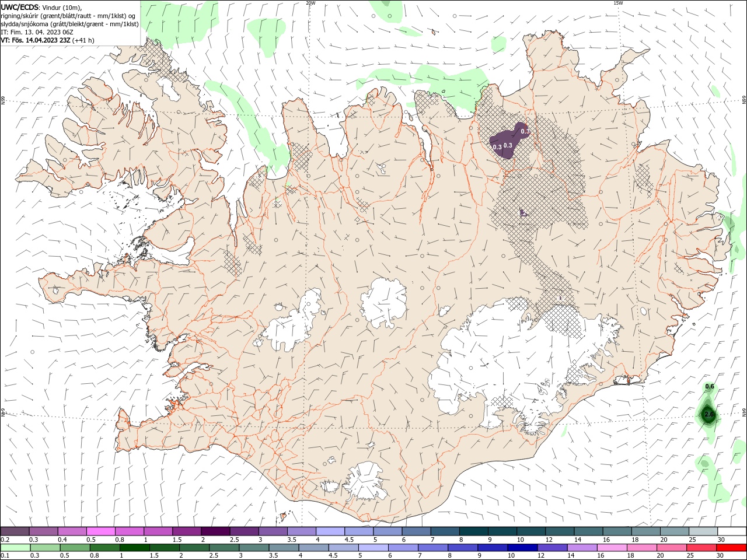Screen dimensions: 747x560
Task: Click the 'VT: Fös. 14.04.2023 23Z (+41 h)' line
Action: 48,40
